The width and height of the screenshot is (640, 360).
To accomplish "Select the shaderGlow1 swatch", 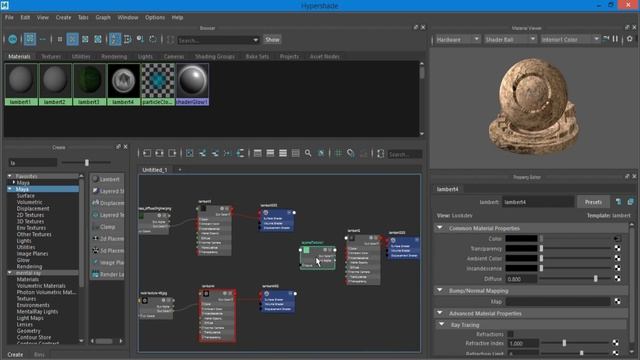I will coord(192,84).
